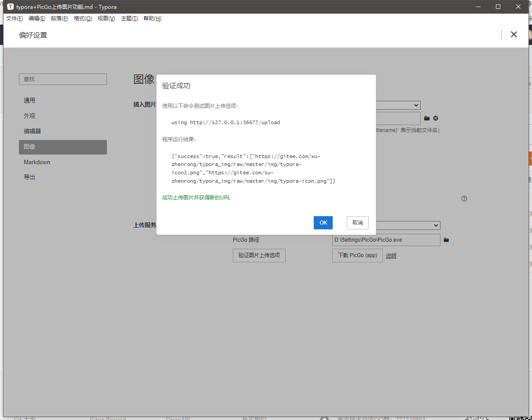
Task: Close the 偏好设置 preferences panel
Action: pyautogui.click(x=514, y=34)
